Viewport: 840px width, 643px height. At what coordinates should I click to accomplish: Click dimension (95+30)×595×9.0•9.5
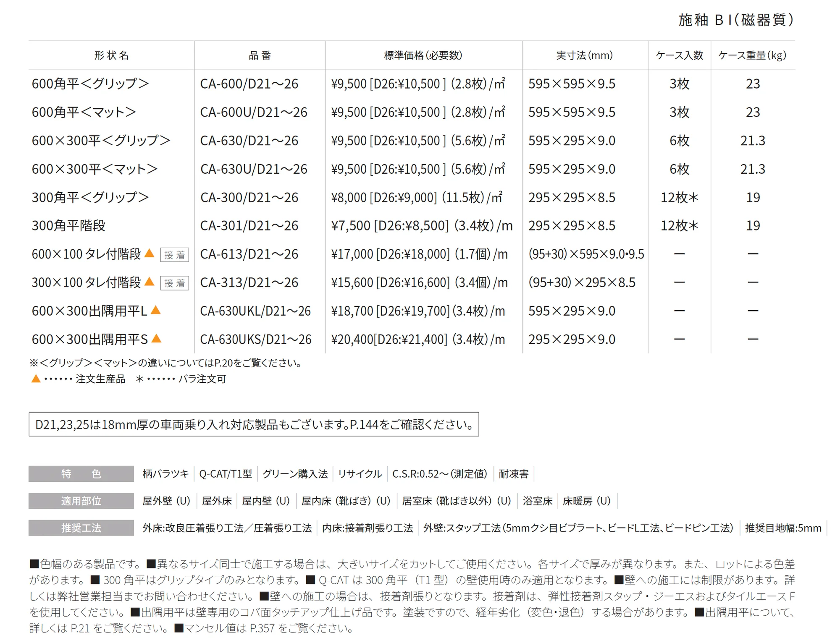pos(586,254)
